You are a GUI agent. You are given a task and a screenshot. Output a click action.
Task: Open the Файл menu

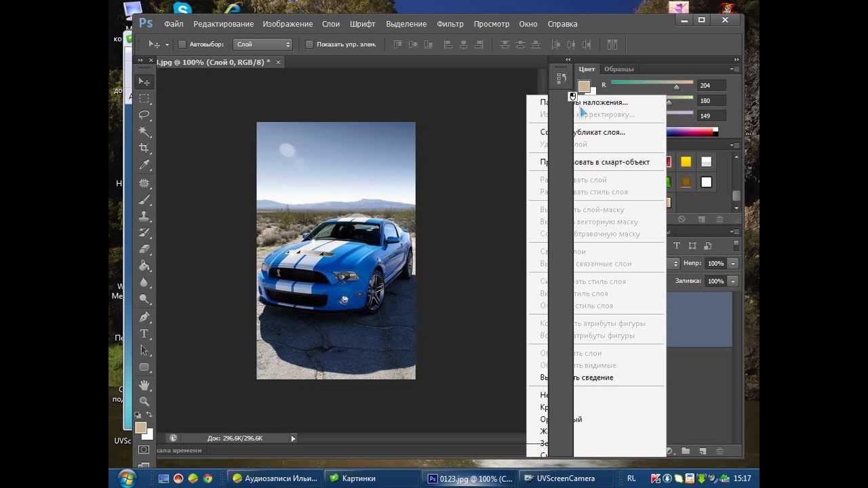[174, 24]
